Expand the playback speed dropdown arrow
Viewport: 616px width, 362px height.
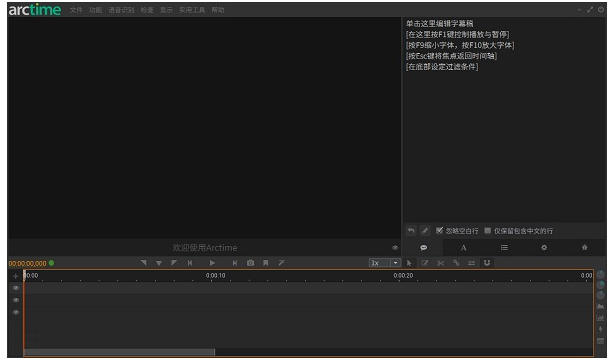tap(395, 263)
